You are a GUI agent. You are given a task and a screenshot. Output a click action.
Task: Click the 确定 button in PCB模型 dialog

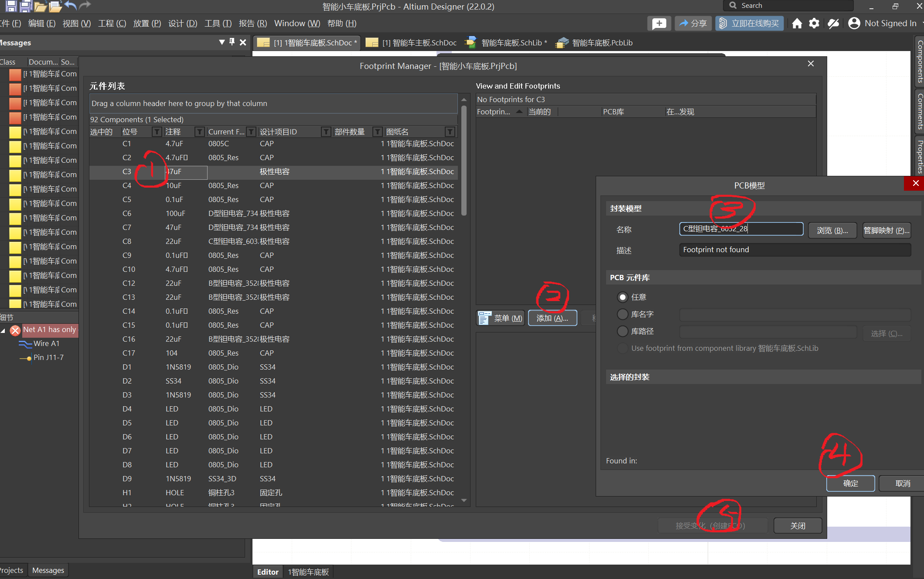850,483
